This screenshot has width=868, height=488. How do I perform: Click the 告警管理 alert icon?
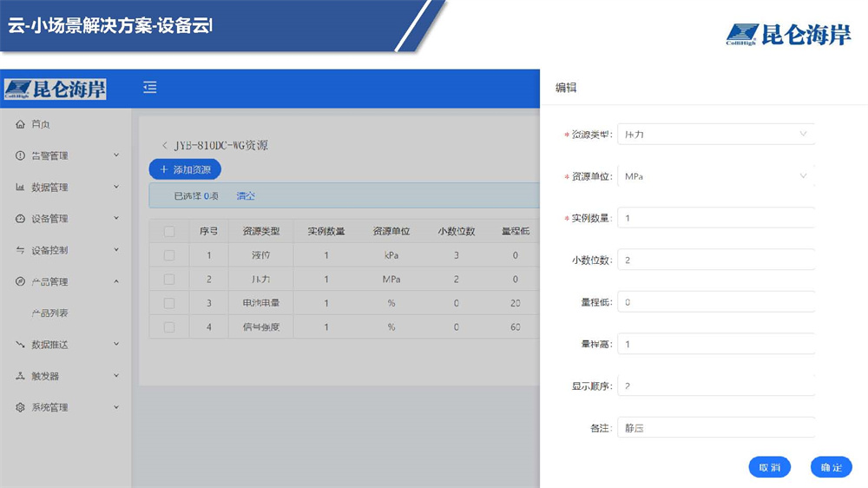point(21,156)
